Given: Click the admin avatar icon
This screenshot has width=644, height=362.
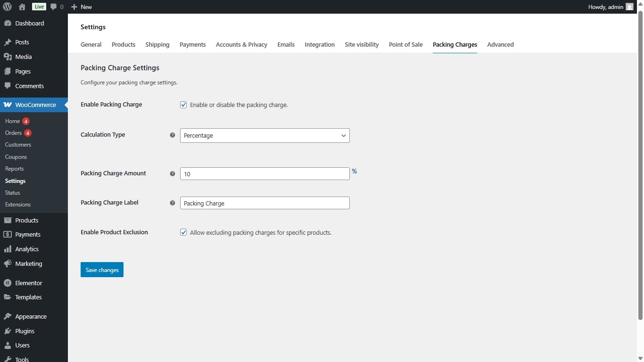Looking at the screenshot, I should click(x=629, y=7).
